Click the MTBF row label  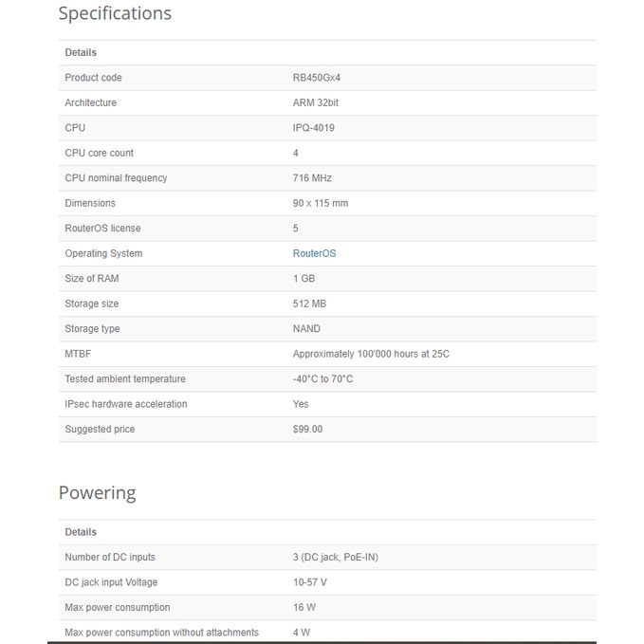point(78,354)
